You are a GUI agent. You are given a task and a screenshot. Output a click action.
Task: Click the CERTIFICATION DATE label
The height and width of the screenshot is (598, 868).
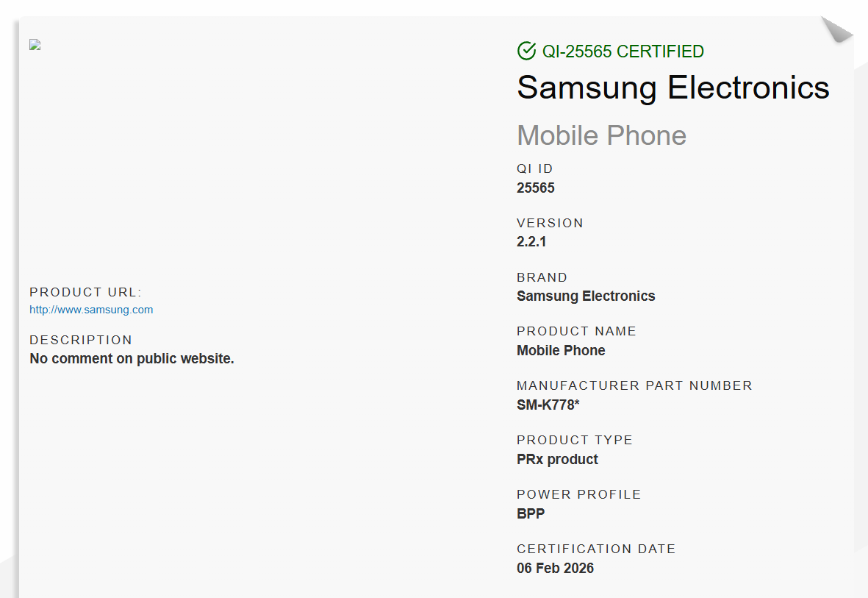596,549
